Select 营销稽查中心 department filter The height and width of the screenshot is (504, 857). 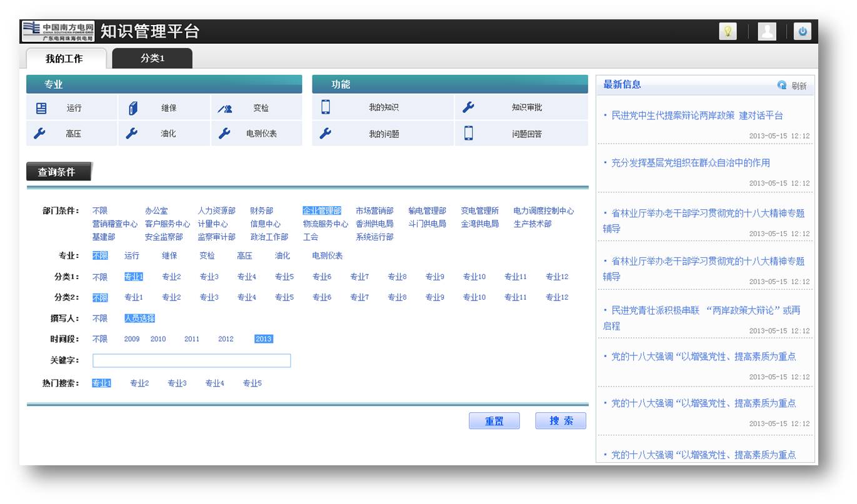(x=115, y=224)
